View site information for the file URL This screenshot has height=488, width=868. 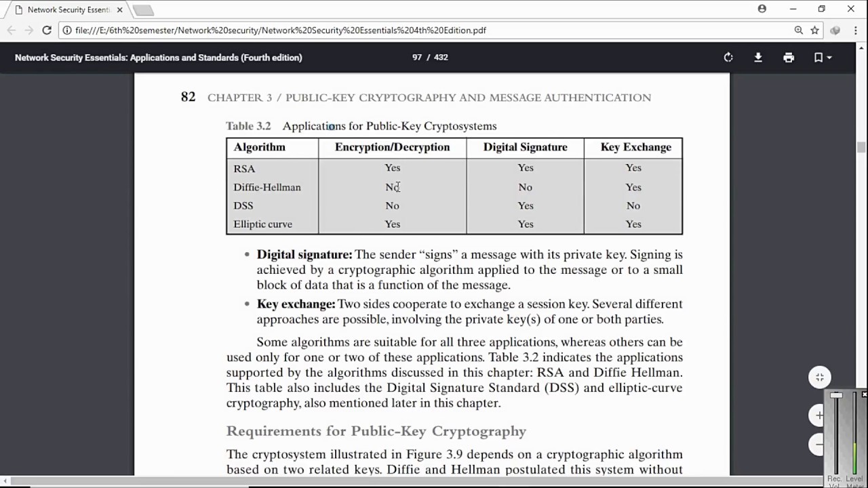point(67,30)
